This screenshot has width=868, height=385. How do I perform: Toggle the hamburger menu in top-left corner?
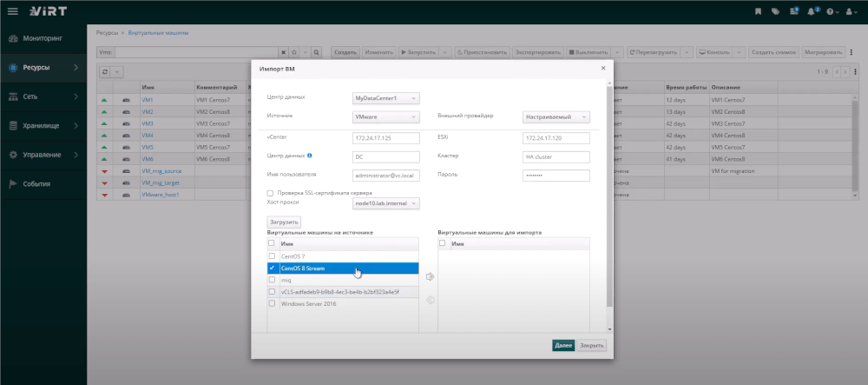click(12, 11)
